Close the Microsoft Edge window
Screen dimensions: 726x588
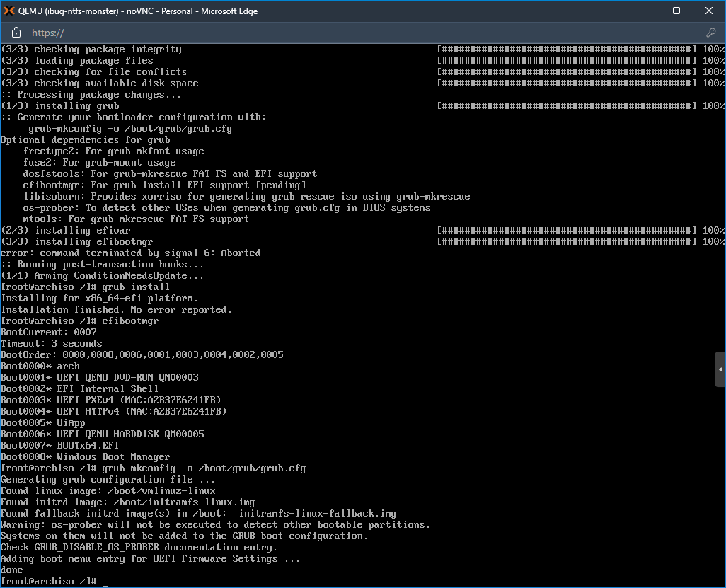click(709, 11)
